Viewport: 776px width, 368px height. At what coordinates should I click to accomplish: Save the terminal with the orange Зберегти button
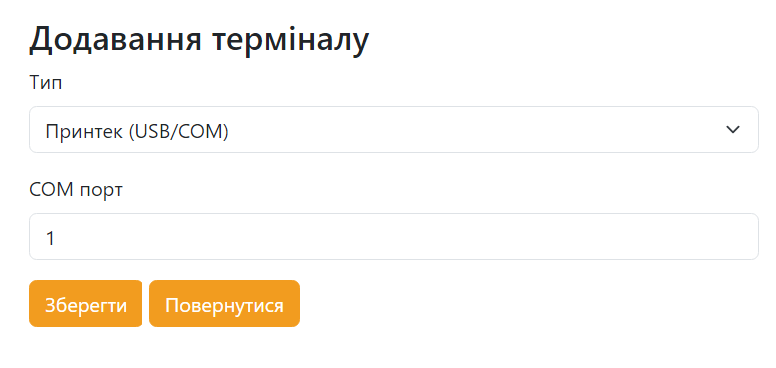click(86, 304)
